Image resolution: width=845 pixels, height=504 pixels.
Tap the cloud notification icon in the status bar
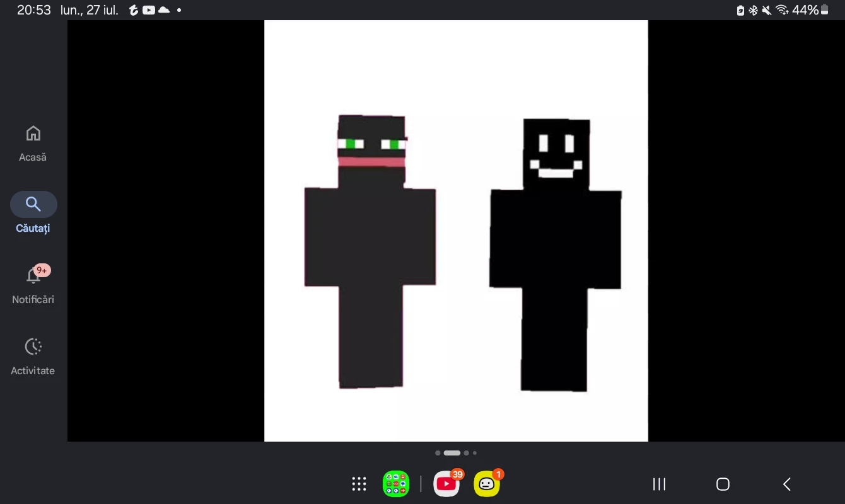tap(164, 10)
